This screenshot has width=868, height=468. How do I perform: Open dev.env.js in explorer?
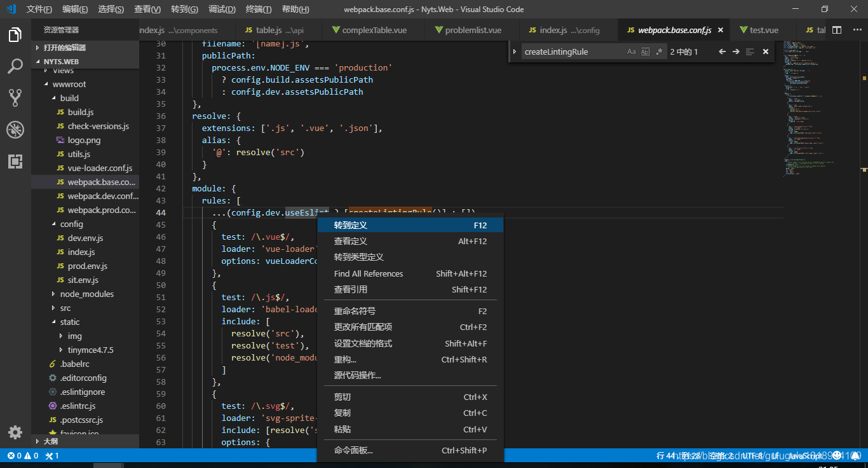pos(85,238)
